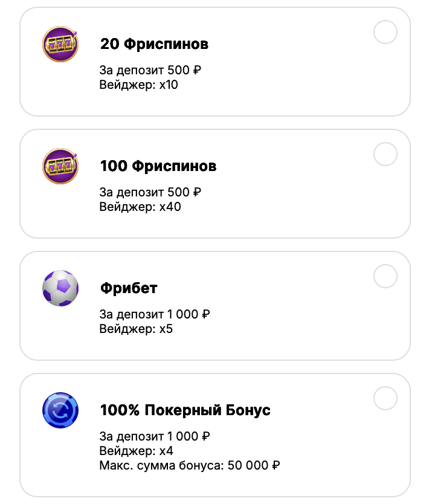
Task: Click the deposit text under 20 Фриспинов
Action: [x=150, y=71]
